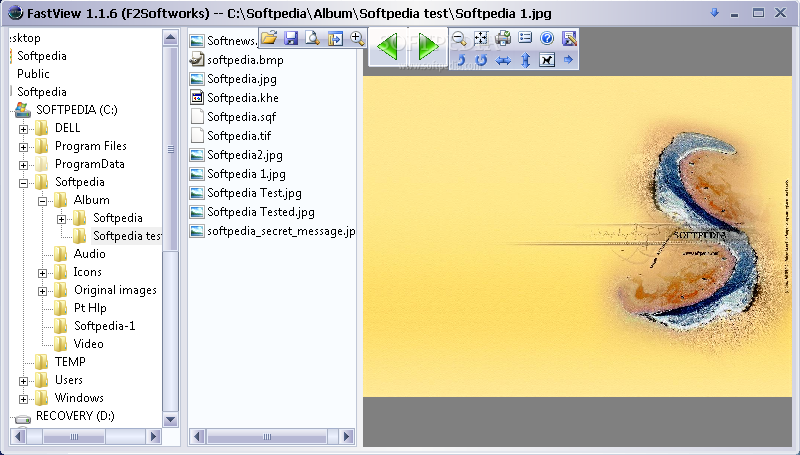Go to previous image with green left arrow
Viewport: 800px width, 455px height.
pos(388,47)
